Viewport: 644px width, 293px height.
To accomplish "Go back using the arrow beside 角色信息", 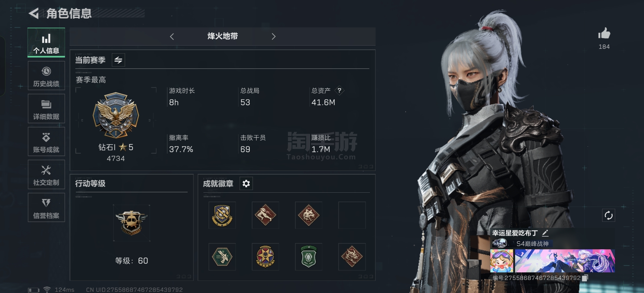I will pos(34,13).
